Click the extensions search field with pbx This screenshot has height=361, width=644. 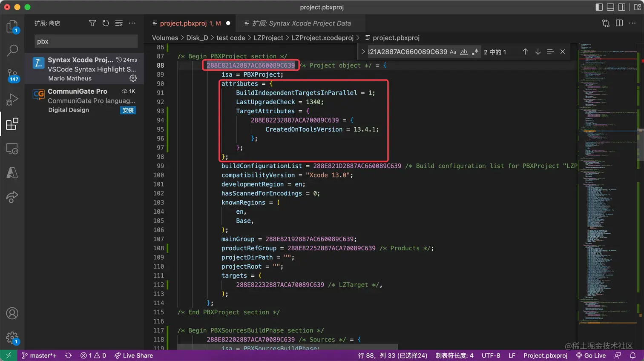pos(86,41)
